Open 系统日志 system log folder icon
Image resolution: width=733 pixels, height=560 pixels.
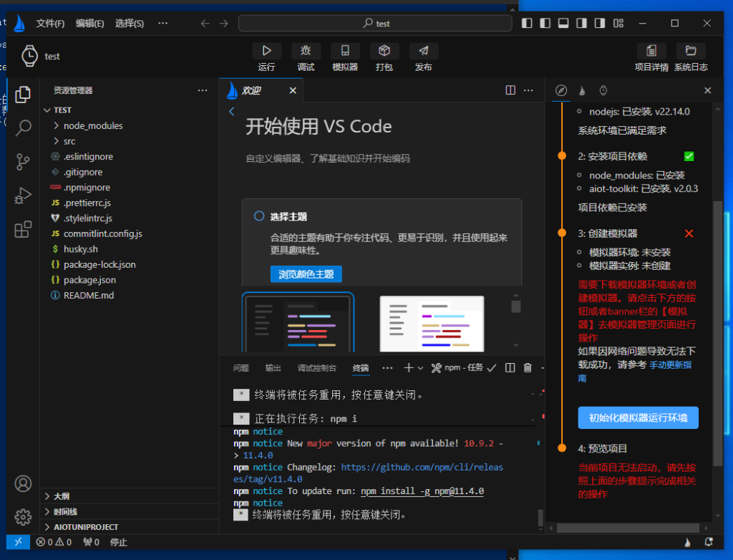tap(691, 51)
